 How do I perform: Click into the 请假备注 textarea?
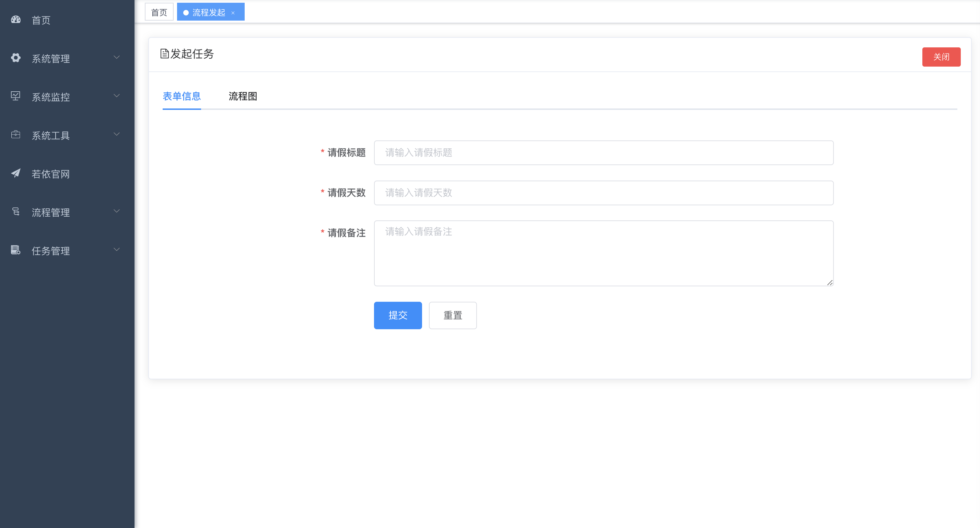604,254
